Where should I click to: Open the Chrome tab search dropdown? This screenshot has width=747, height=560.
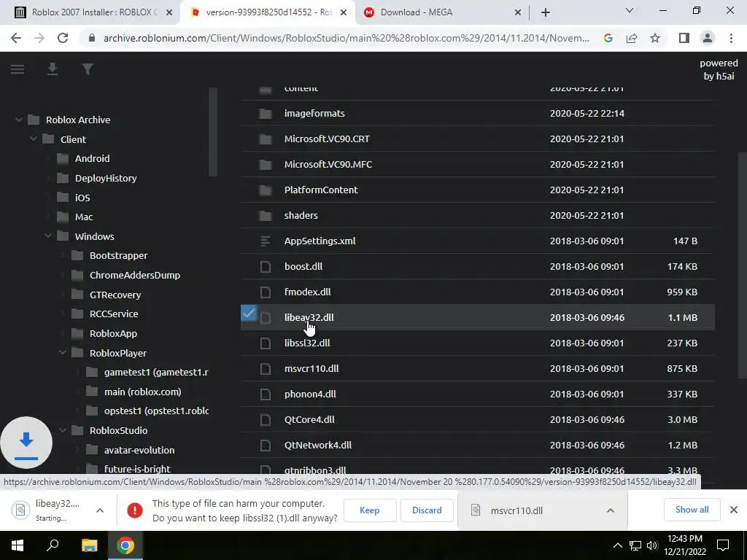(630, 10)
